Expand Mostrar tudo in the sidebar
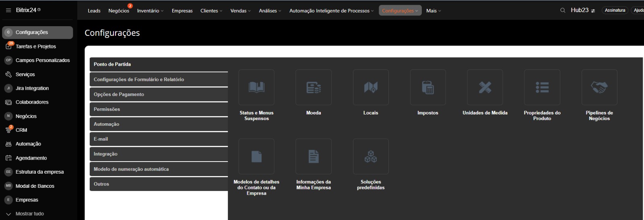The height and width of the screenshot is (220, 644). click(29, 214)
